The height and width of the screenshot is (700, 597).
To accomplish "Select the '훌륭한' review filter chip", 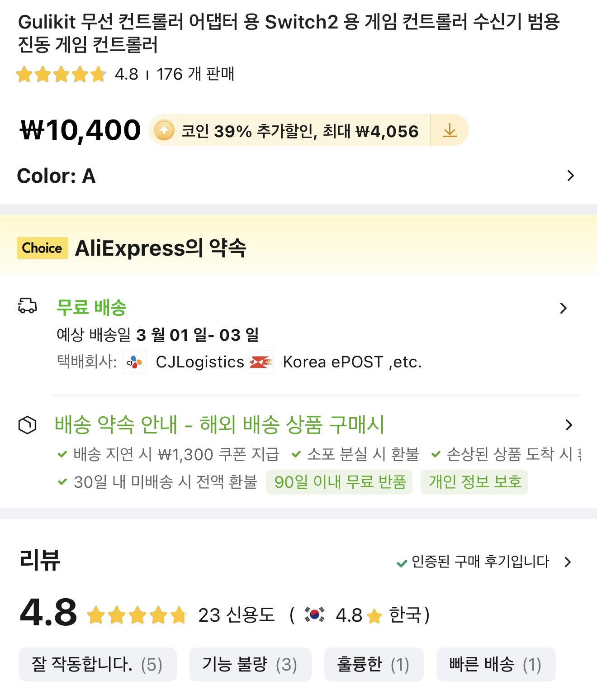I will pos(374,664).
